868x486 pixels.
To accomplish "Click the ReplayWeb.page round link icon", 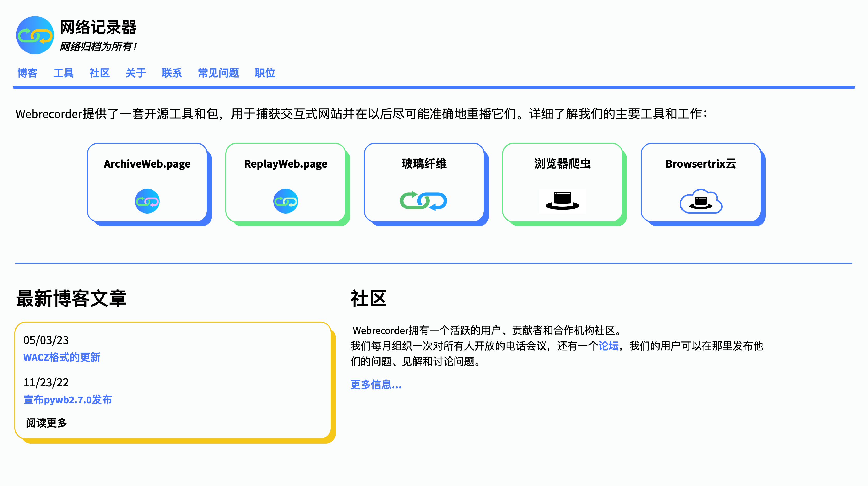I will [x=285, y=201].
